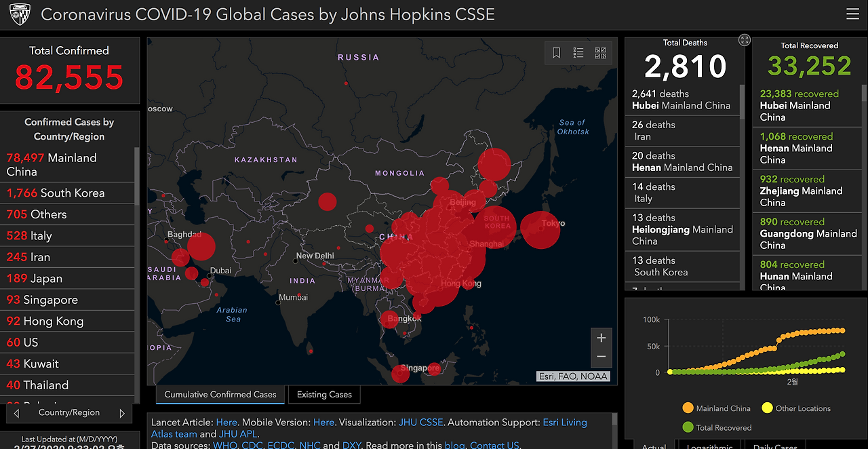Go to next Country/Region list page
The width and height of the screenshot is (868, 449).
122,413
